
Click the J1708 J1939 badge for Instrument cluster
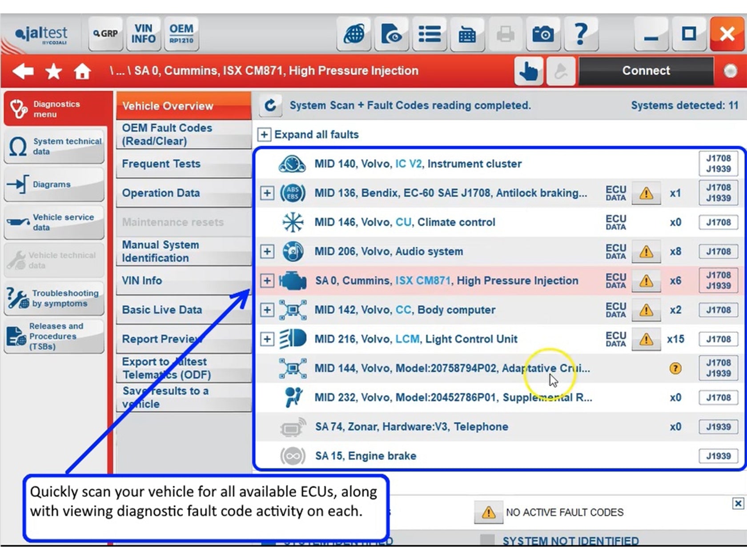pyautogui.click(x=719, y=164)
